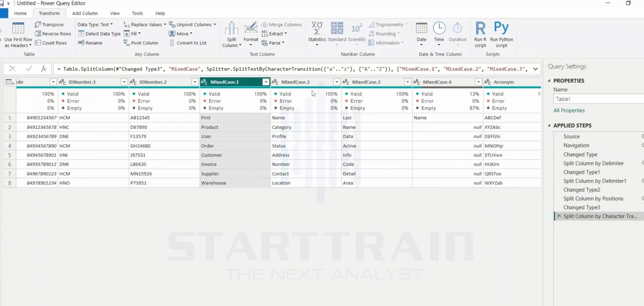
Task: Switch to the Add Column tab
Action: pos(85,13)
